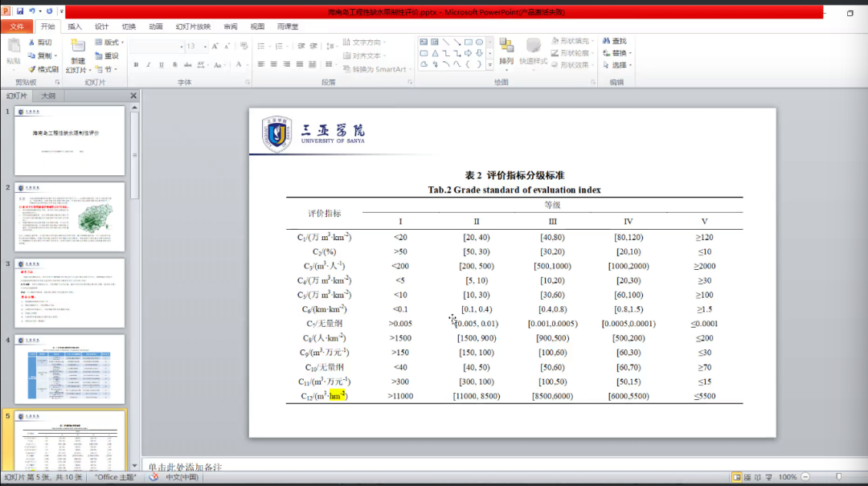Open the Insert (插入) ribbon tab
The height and width of the screenshot is (486, 868).
(75, 27)
